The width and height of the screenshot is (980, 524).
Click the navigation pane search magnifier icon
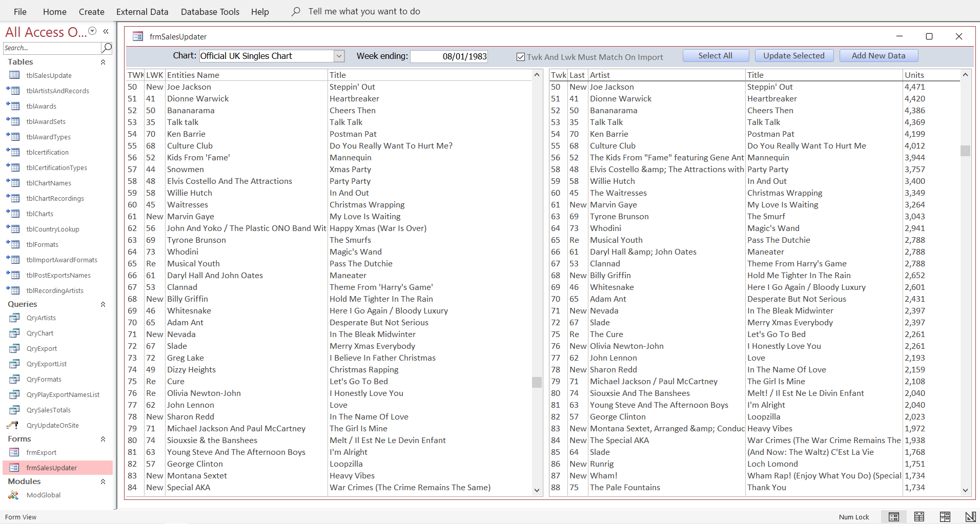point(107,48)
